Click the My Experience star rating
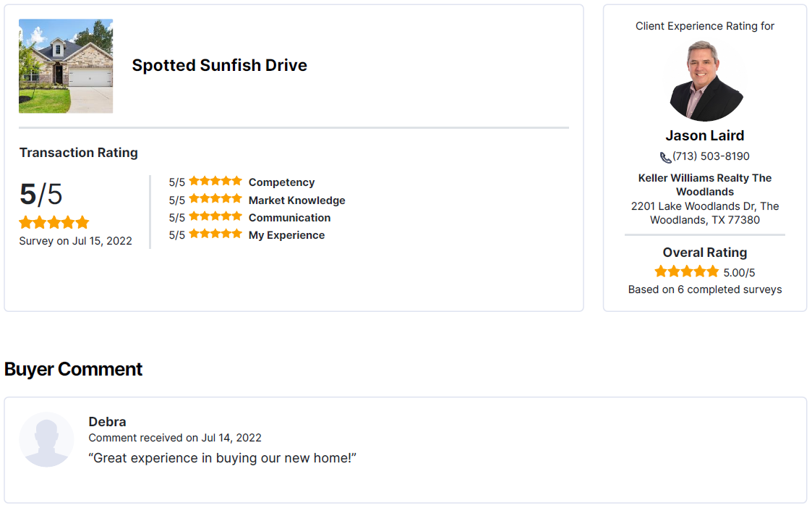The width and height of the screenshot is (812, 508). click(215, 234)
